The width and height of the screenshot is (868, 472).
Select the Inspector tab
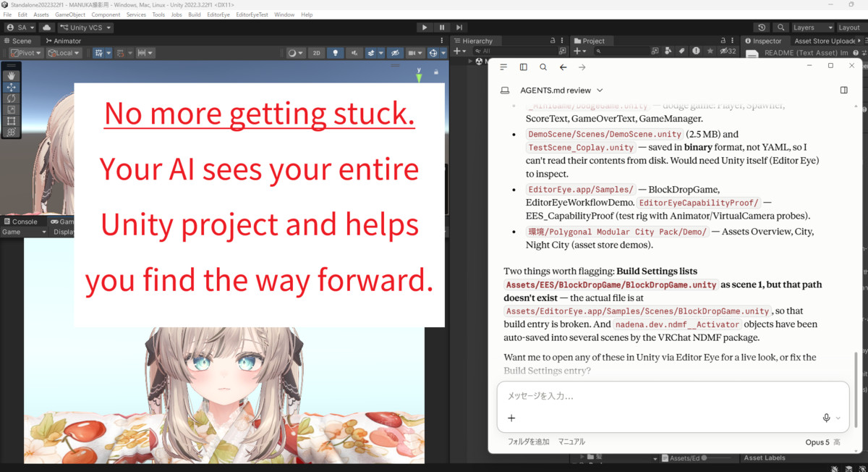(764, 41)
